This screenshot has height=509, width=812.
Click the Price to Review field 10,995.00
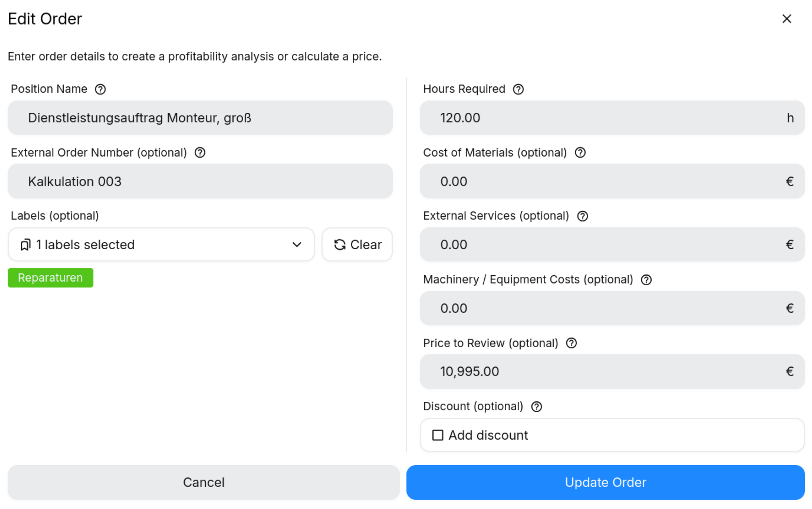click(612, 372)
